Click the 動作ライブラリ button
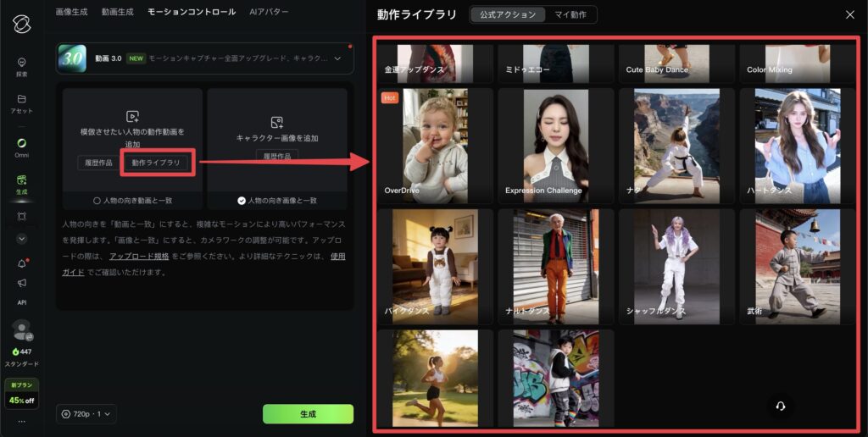This screenshot has height=437, width=868. (157, 163)
